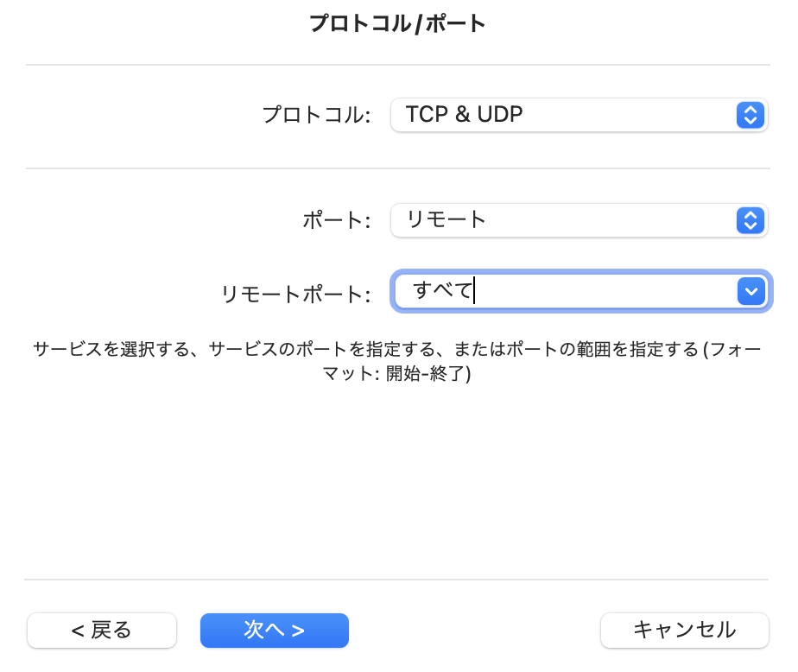Click the blank area right of すべて in the field
This screenshot has height=672, width=798.
point(605,291)
